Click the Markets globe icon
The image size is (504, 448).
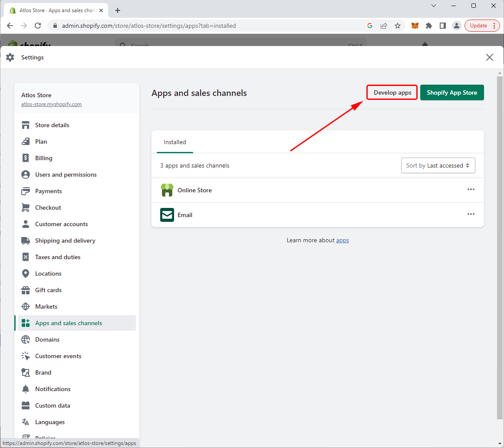25,306
